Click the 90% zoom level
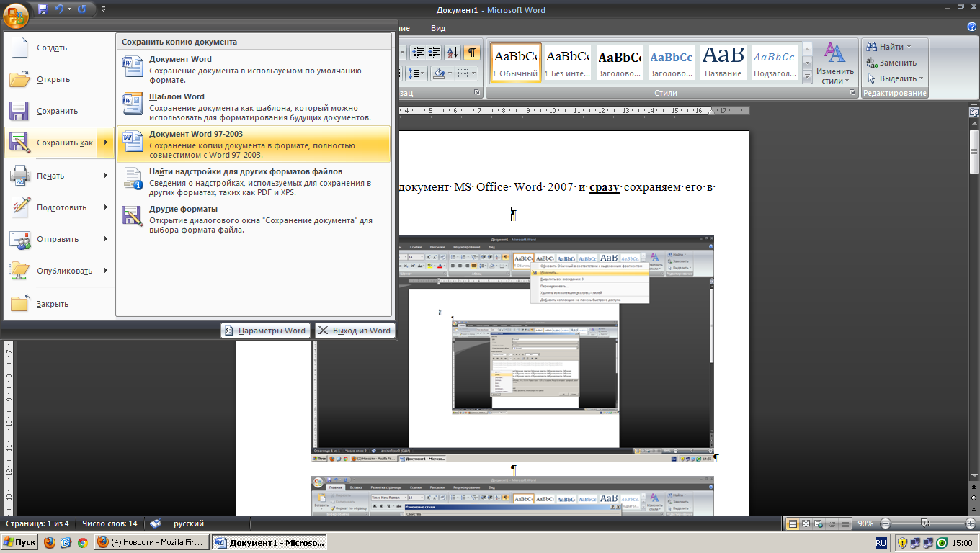This screenshot has height=553, width=980. point(865,523)
